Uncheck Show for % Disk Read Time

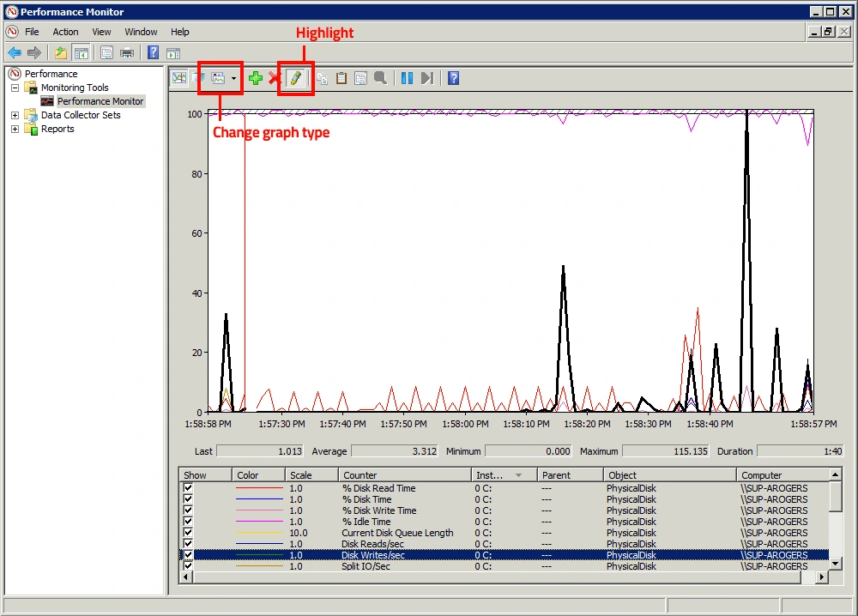[x=188, y=487]
